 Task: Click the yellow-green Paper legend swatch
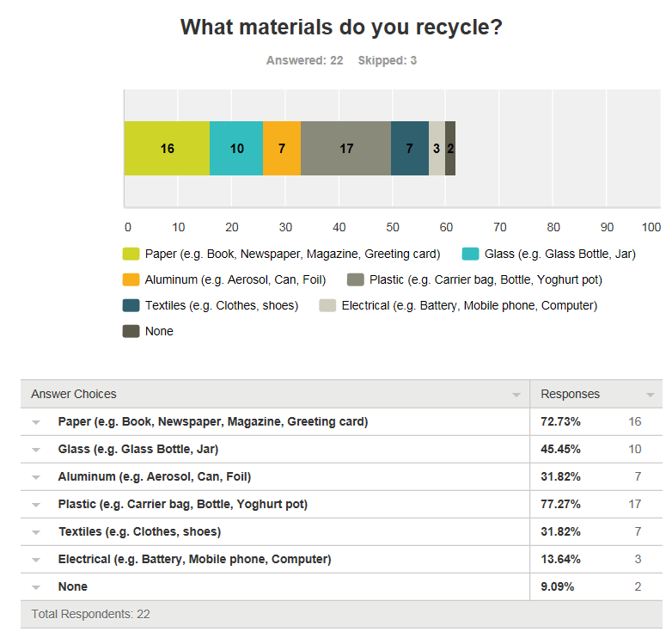click(x=131, y=254)
